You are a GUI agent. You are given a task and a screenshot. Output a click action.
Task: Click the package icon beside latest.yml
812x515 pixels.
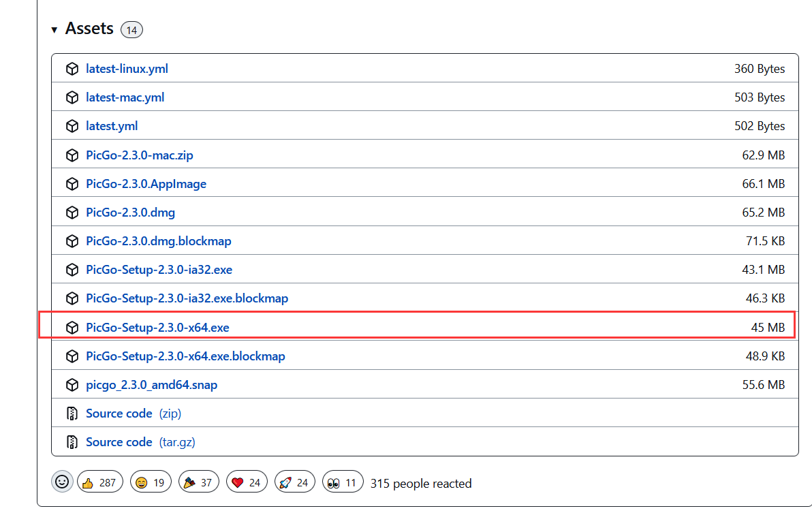pos(72,126)
